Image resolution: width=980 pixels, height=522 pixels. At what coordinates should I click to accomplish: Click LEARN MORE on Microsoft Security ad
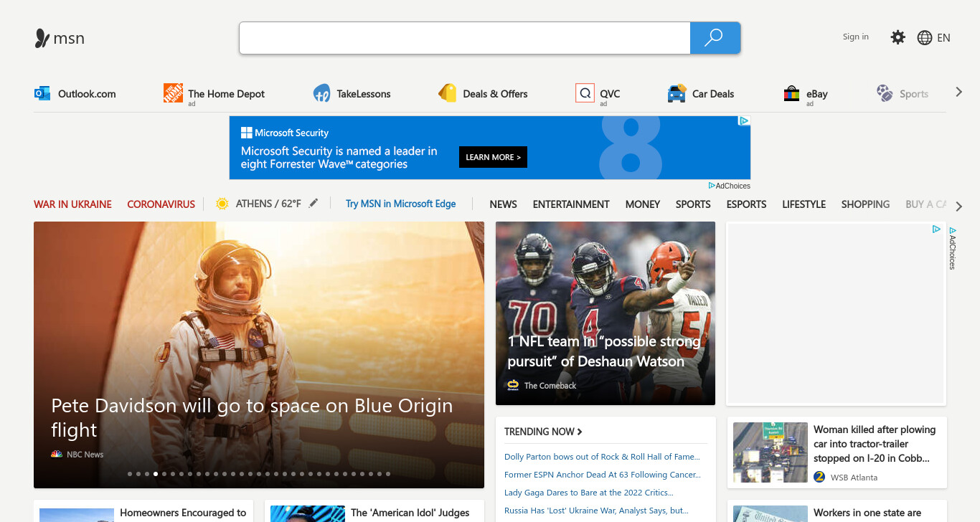coord(493,157)
